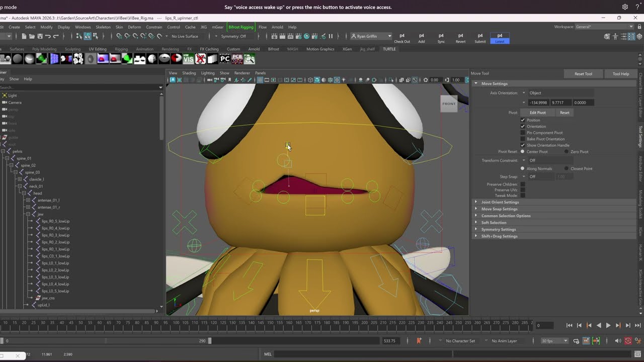Play the animation forward
Viewport: 644px width, 362px height.
pyautogui.click(x=608, y=325)
